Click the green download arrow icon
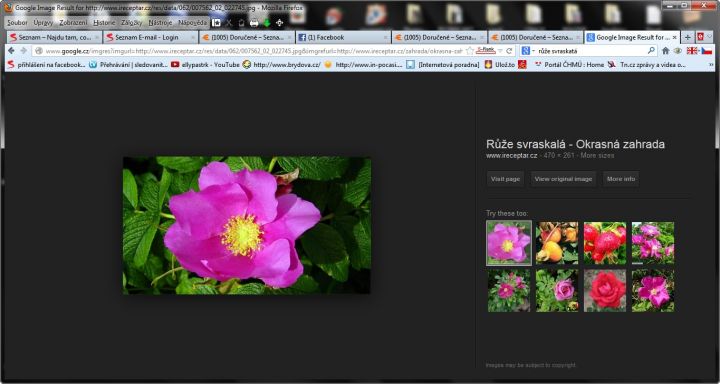720x384 pixels. [x=267, y=23]
